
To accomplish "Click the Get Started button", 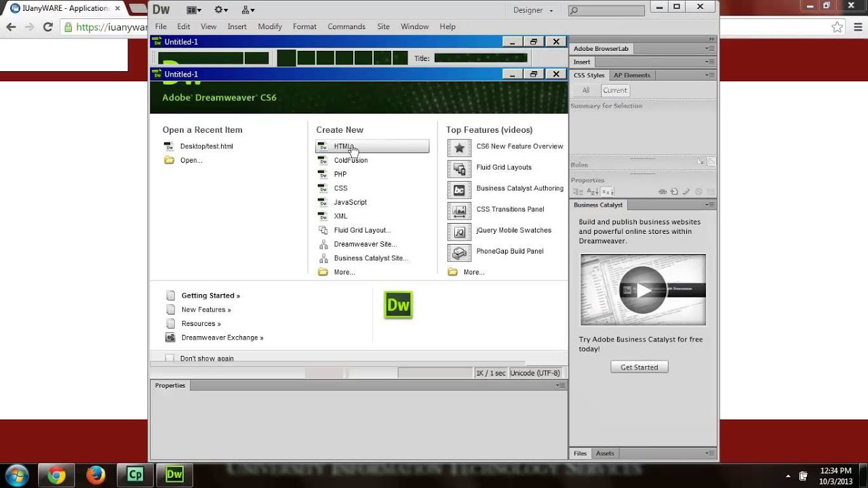I will coord(639,367).
